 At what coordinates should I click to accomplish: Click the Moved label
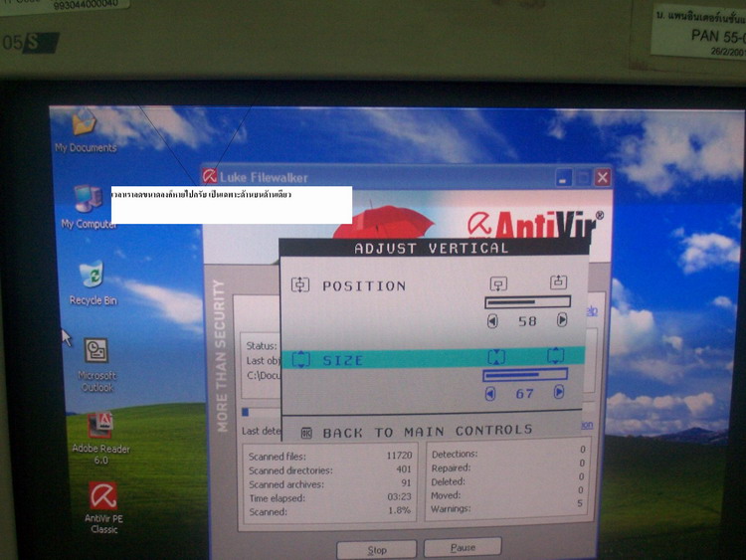point(446,495)
